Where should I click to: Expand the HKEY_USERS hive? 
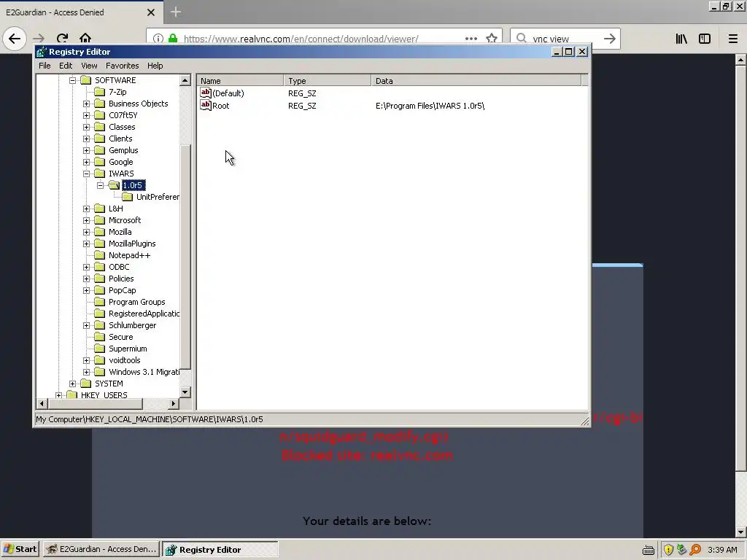point(58,395)
